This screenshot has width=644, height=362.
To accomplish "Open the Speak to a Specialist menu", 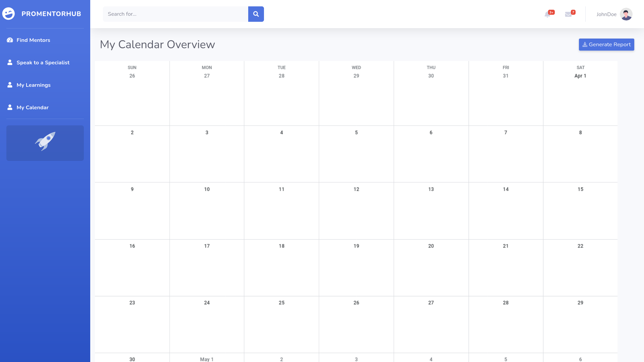I will tap(43, 63).
